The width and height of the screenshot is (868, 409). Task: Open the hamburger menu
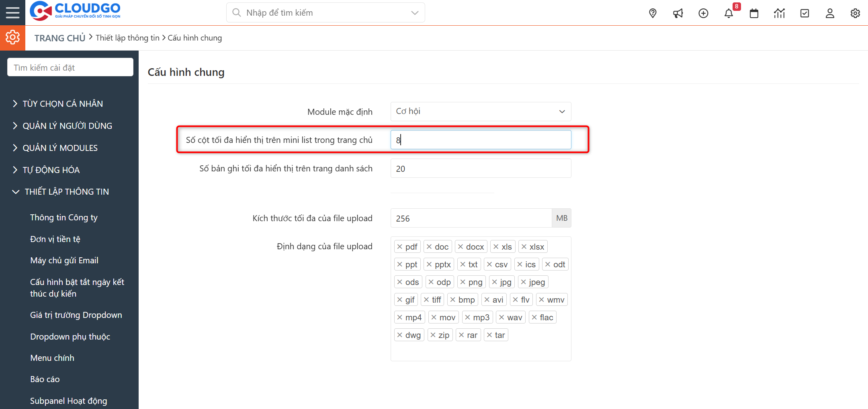click(12, 12)
